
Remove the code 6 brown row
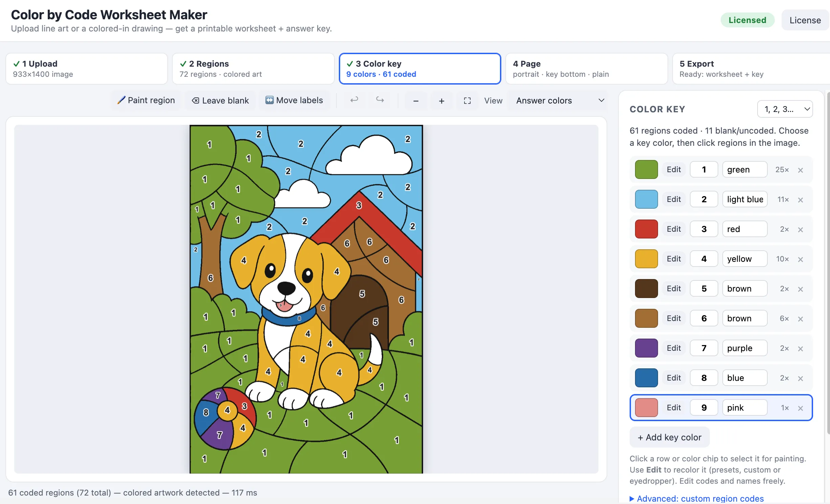click(x=801, y=319)
